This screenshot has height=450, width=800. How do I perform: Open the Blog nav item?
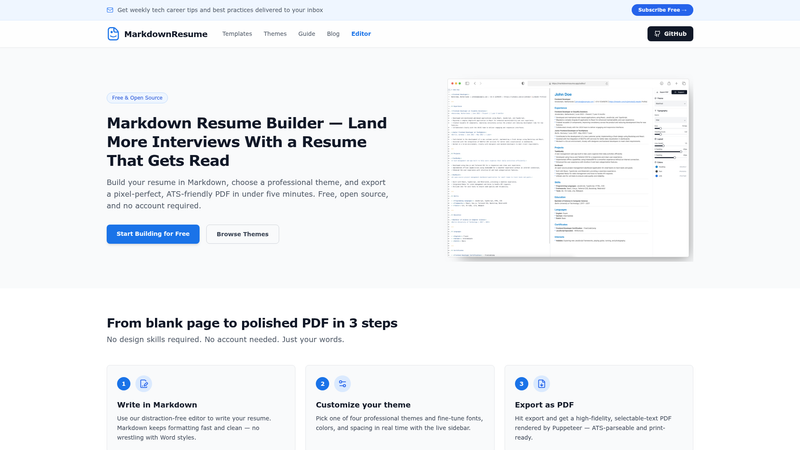tap(333, 34)
